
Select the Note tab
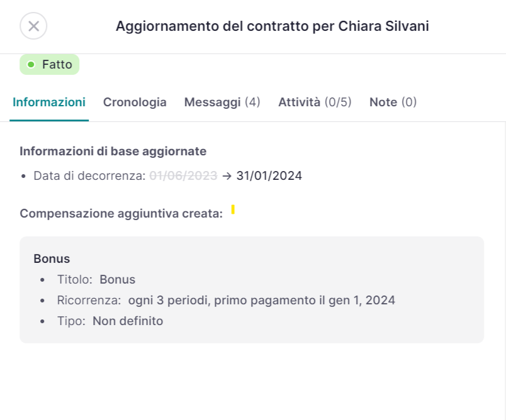pyautogui.click(x=393, y=102)
